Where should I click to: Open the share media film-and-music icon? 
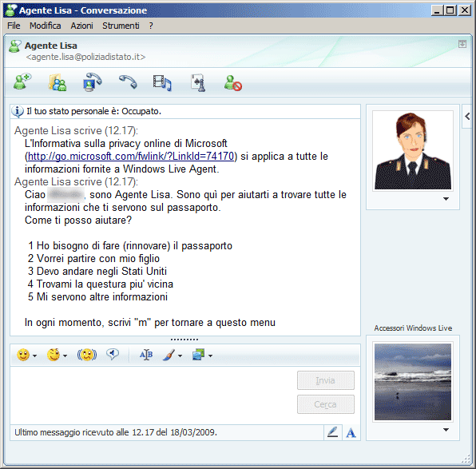point(162,82)
